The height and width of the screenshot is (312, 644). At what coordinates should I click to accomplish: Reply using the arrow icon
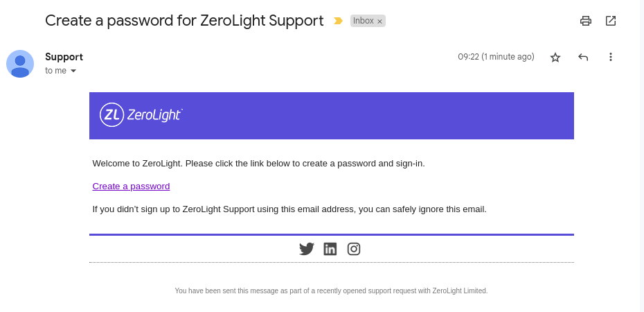[583, 57]
